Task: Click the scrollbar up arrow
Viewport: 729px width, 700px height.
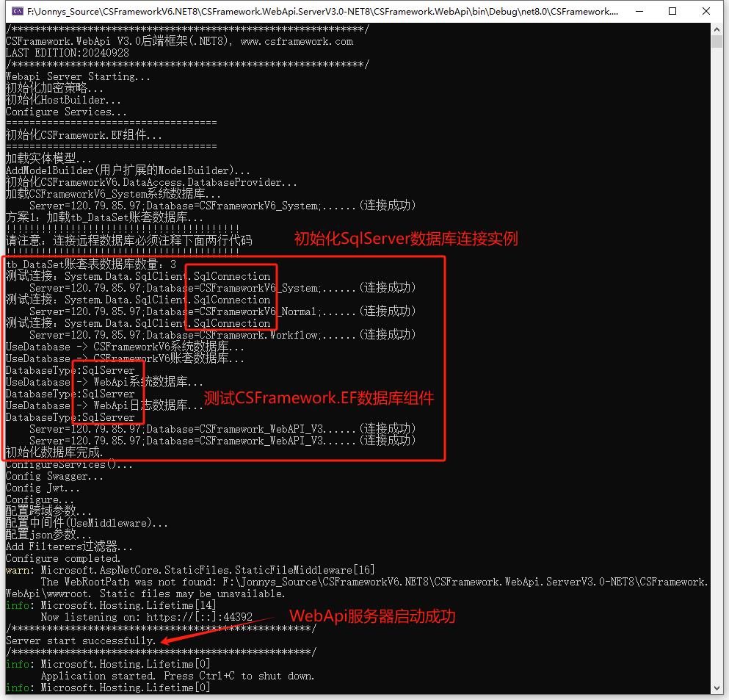Action: 717,29
